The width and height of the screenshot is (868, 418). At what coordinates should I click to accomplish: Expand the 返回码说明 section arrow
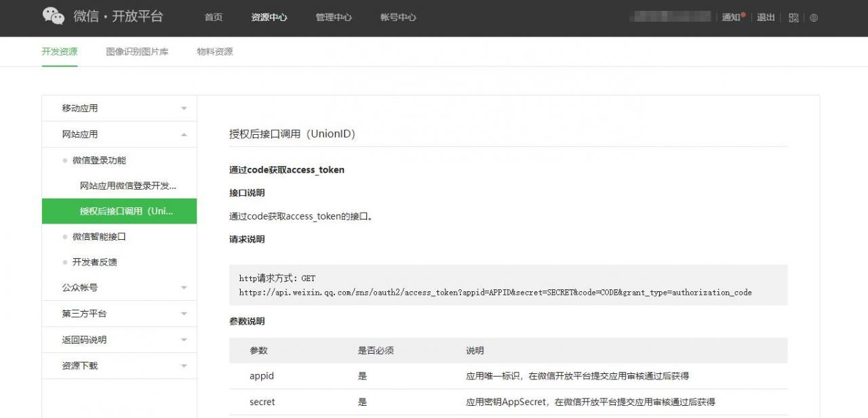coord(184,340)
